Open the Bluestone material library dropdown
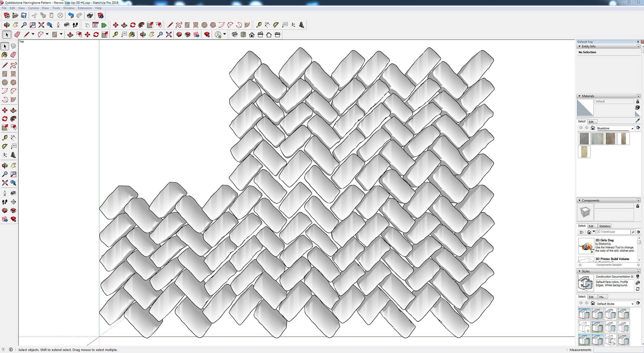 point(632,129)
